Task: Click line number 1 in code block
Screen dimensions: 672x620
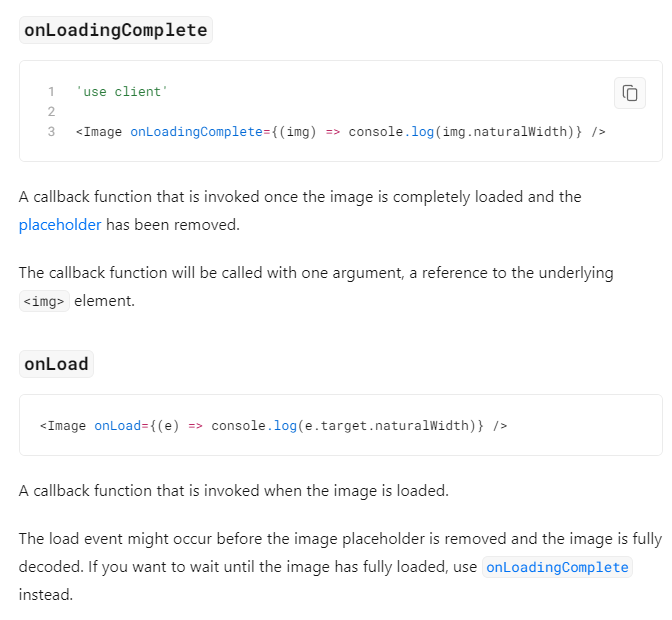Action: (x=51, y=92)
